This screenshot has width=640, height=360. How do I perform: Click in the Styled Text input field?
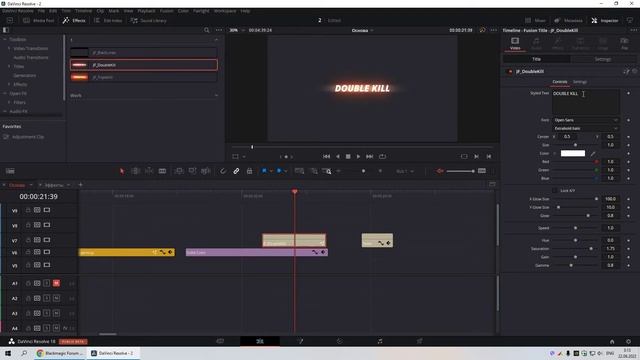pos(586,102)
